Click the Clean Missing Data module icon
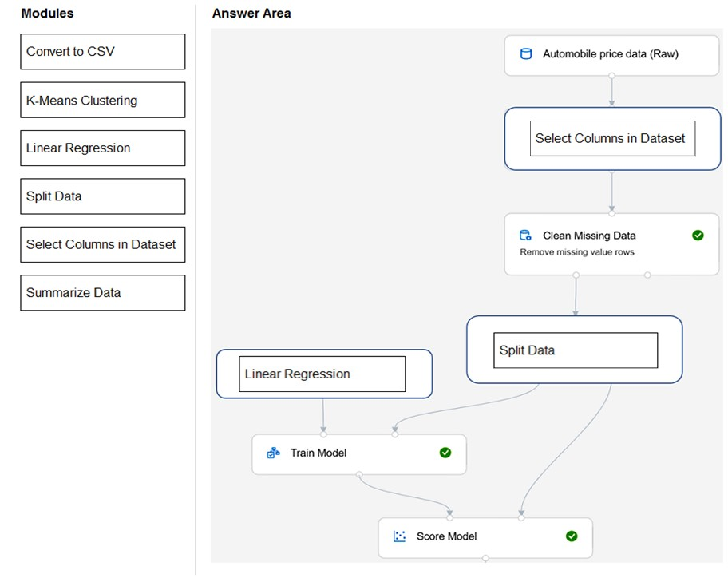 525,236
